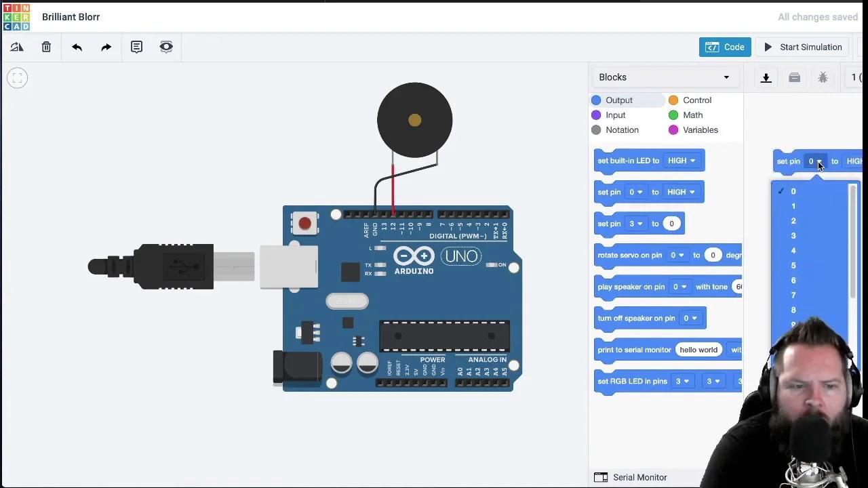Undo the last action
The width and height of the screenshot is (868, 488).
77,47
